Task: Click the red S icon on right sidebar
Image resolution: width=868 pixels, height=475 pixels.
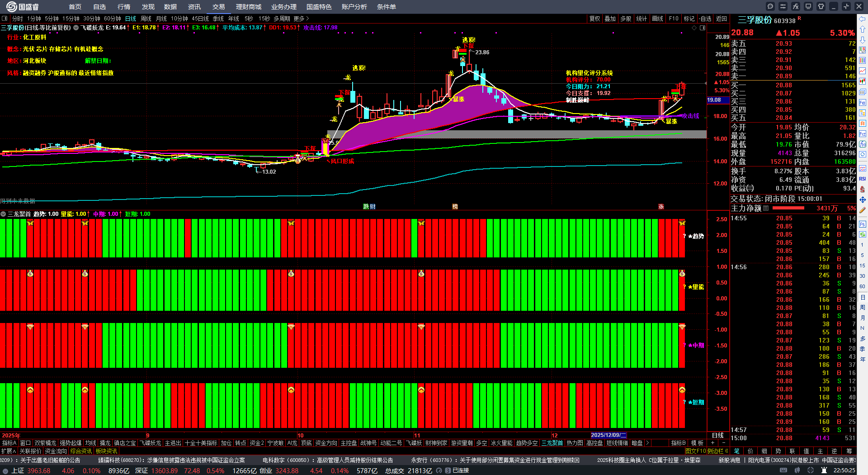Action: click(863, 189)
